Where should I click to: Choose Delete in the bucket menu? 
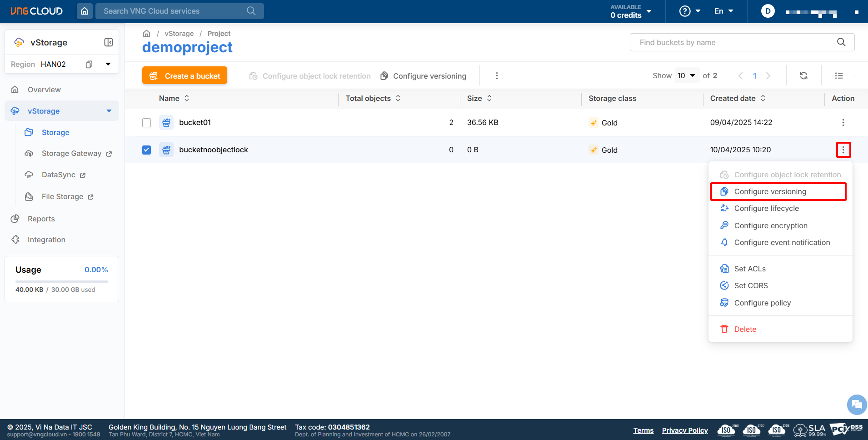[x=745, y=330]
